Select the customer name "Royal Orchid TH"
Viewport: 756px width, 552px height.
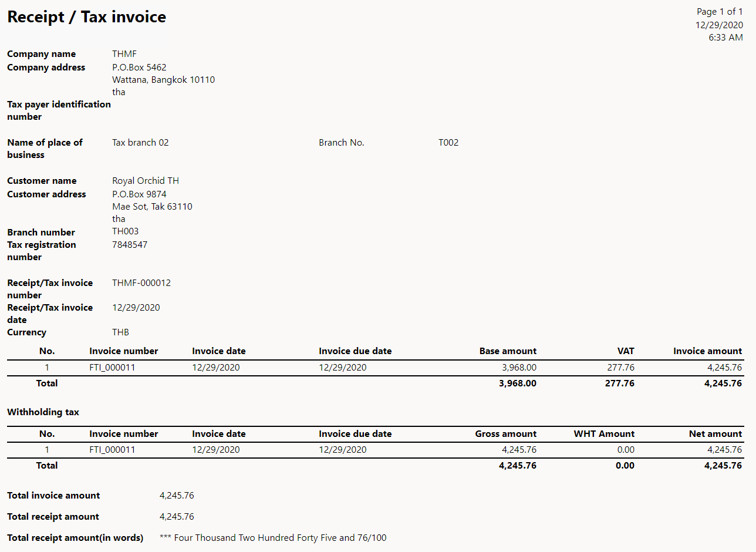[146, 181]
